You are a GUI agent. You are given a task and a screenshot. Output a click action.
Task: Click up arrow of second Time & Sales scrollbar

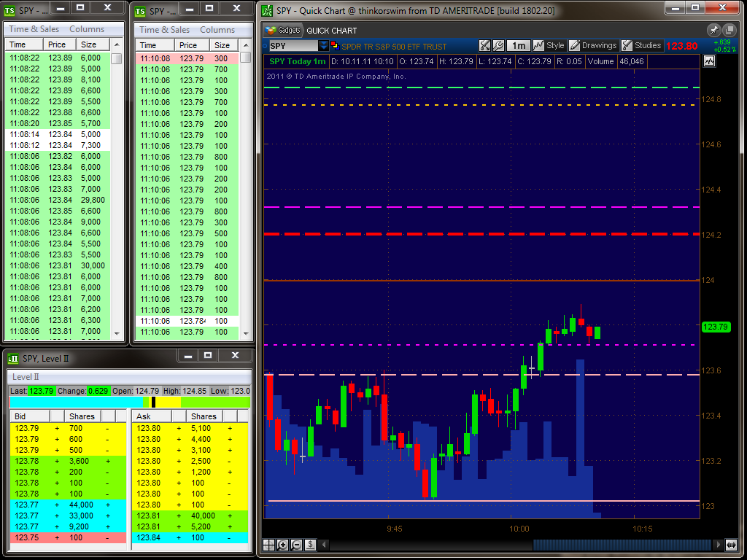point(246,45)
